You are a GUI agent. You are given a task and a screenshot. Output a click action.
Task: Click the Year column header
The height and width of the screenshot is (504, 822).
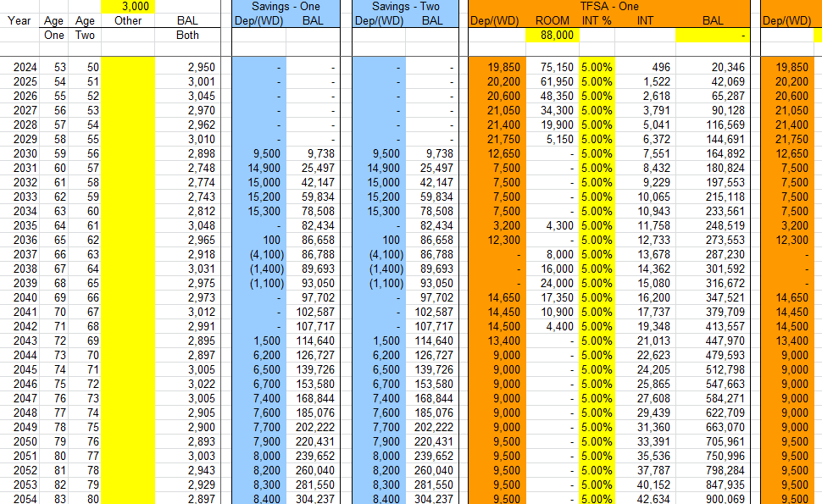tap(19, 20)
